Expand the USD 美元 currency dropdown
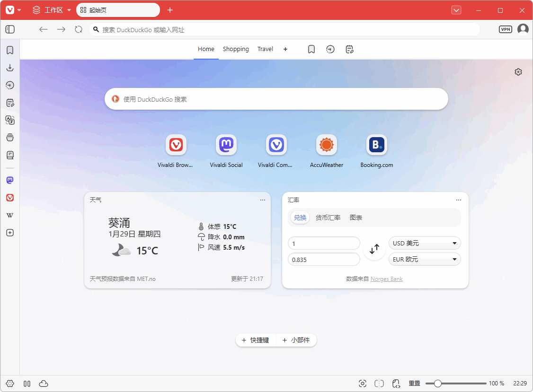 pyautogui.click(x=425, y=243)
